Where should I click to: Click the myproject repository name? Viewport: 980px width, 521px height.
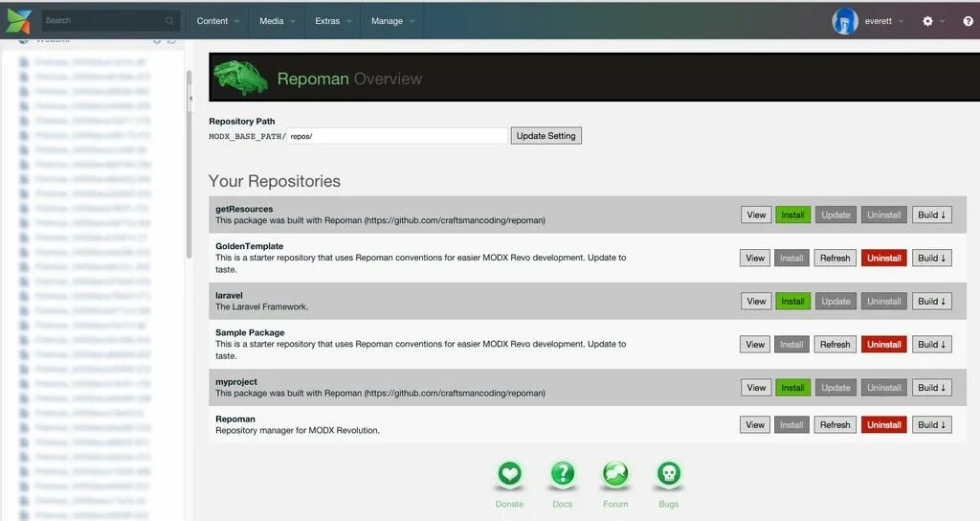tap(236, 381)
